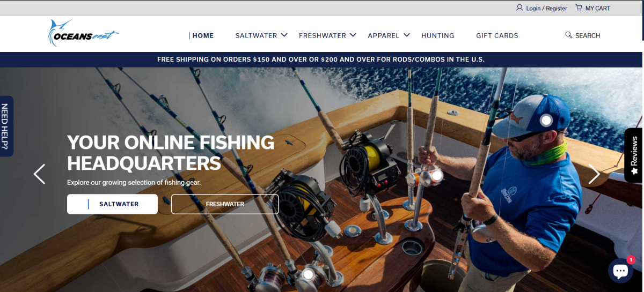
Task: Open the chat bubble widget
Action: coord(621,271)
